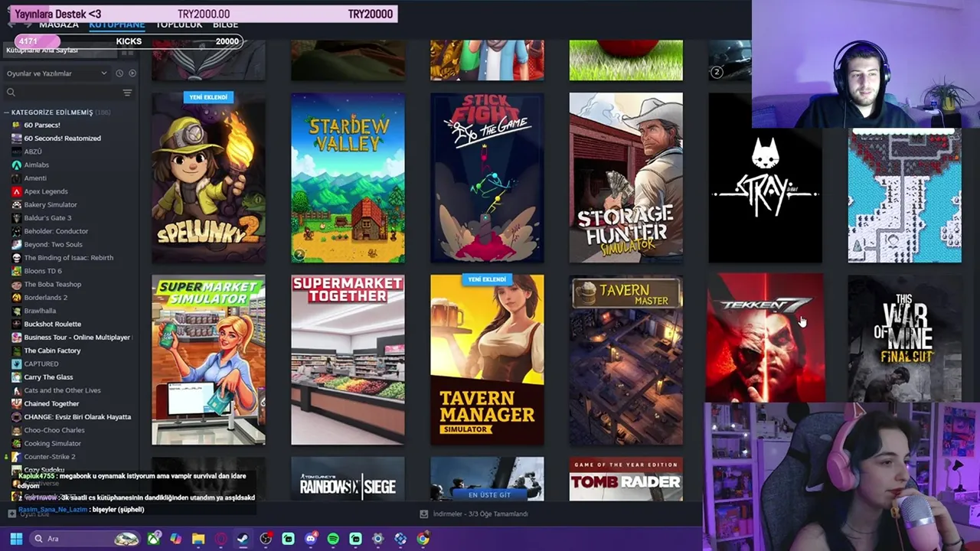Viewport: 980px width, 551px height.
Task: Open Storage Hunter Simulator cover
Action: pos(626,178)
